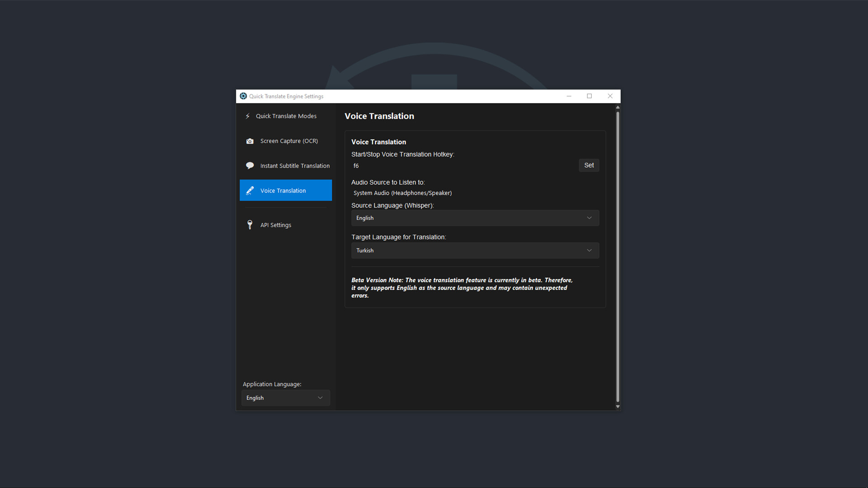Click the microphone icon on Voice Translation

pyautogui.click(x=250, y=190)
